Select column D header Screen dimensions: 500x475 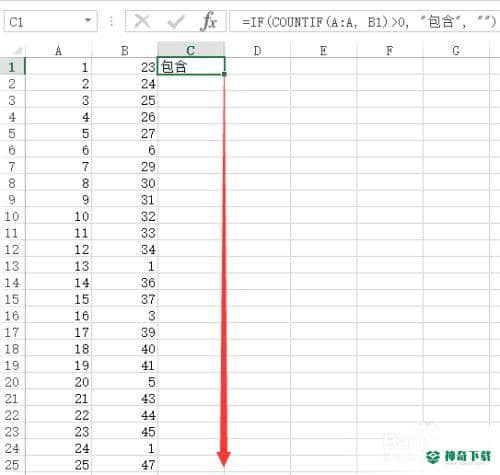click(257, 51)
